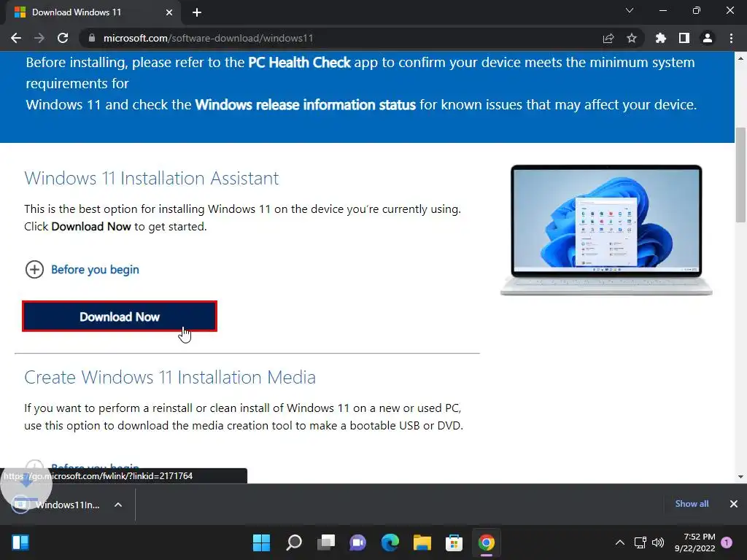Open Task View in the taskbar
This screenshot has width=747, height=560.
click(326, 542)
